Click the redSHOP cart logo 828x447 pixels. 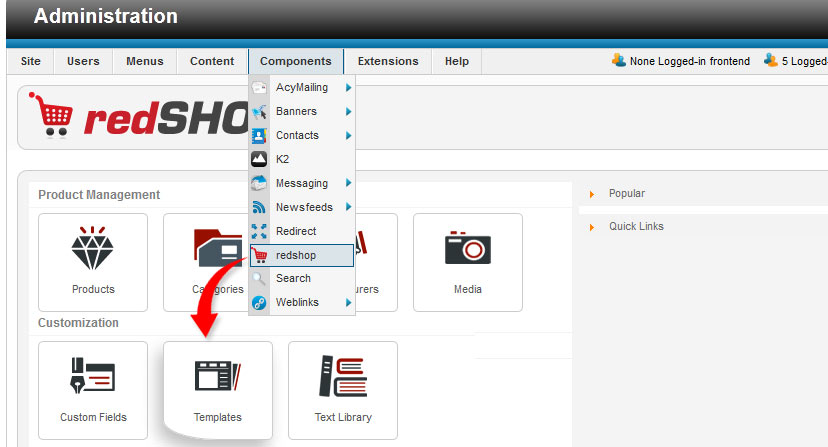pos(51,114)
